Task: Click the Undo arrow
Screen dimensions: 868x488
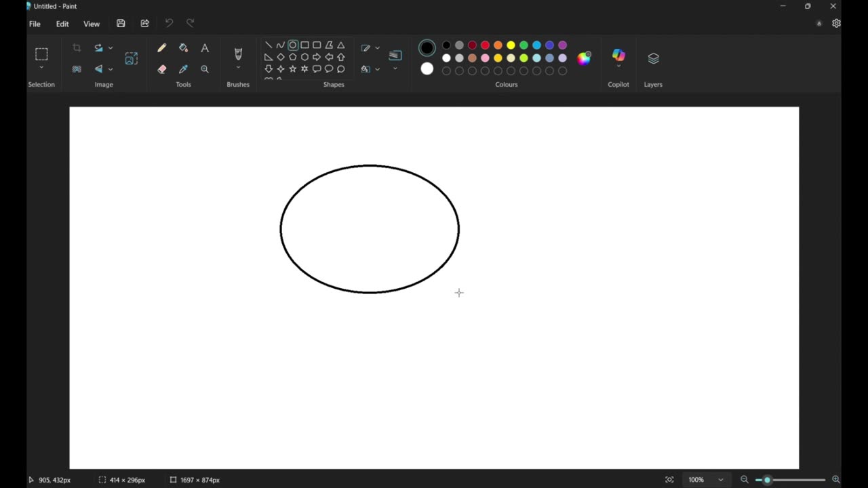Action: pos(169,24)
